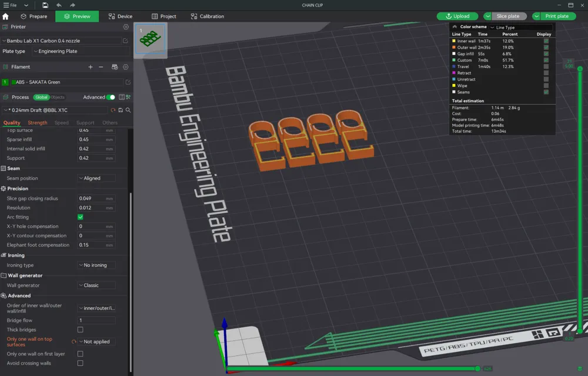This screenshot has height=376, width=588.
Task: Open the File hamburger menu
Action: pos(10,5)
